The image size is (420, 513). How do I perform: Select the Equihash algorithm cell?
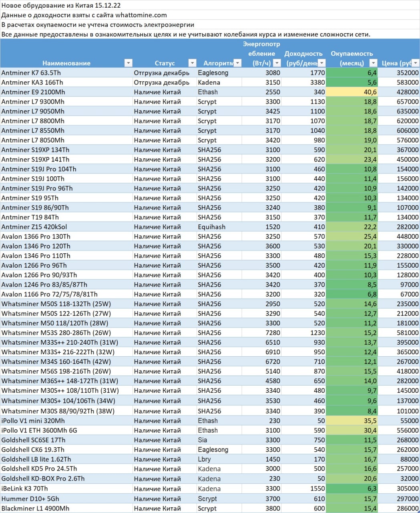[219, 226]
